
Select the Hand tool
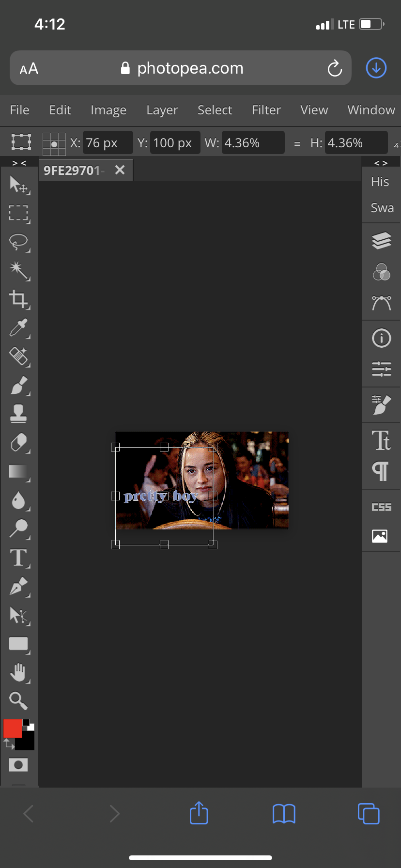click(19, 672)
